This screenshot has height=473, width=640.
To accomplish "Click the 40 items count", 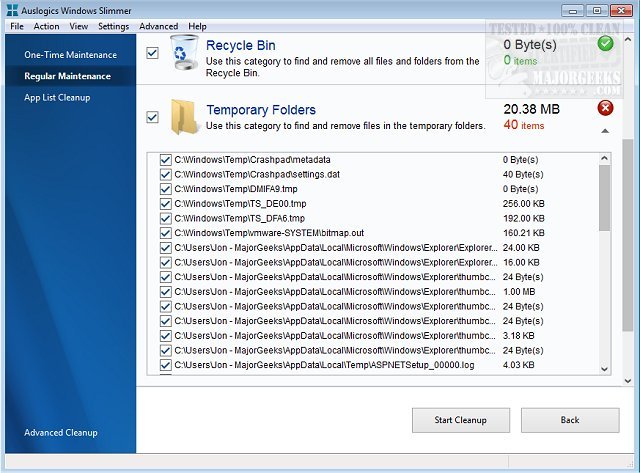I will tap(524, 125).
